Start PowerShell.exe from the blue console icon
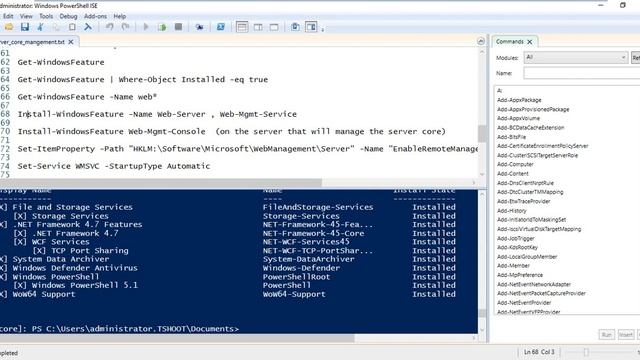 [x=220, y=27]
